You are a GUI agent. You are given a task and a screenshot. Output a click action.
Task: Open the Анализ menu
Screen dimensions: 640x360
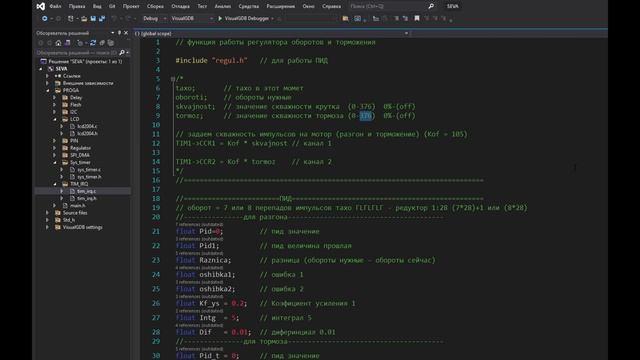[222, 6]
